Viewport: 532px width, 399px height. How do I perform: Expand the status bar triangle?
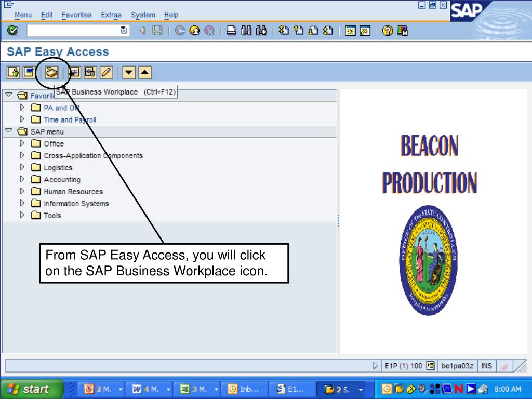(x=375, y=365)
